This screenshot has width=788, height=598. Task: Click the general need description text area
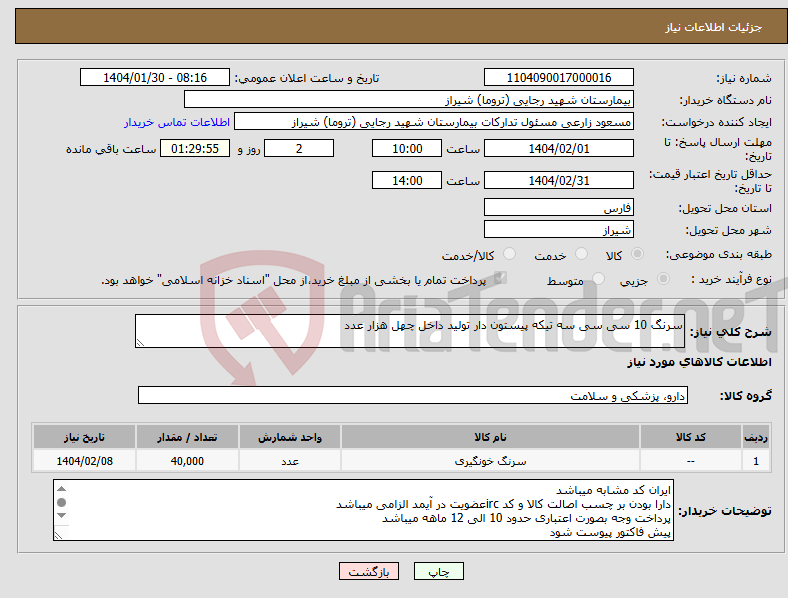(x=410, y=331)
